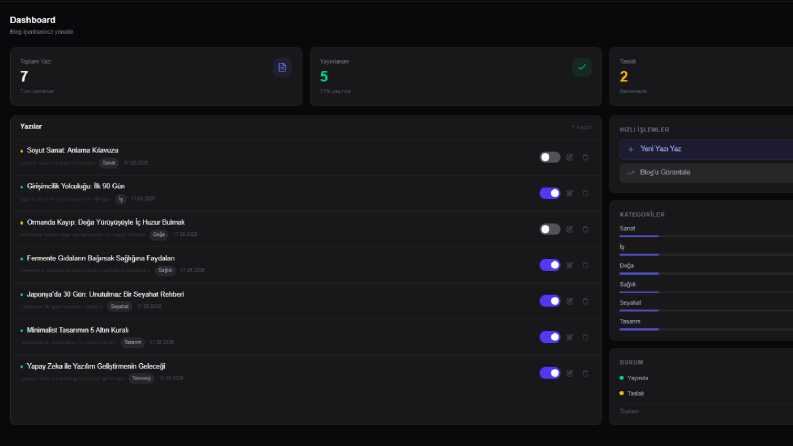Image resolution: width=793 pixels, height=446 pixels.
Task: Delete the Yapay Zeka post
Action: point(585,373)
